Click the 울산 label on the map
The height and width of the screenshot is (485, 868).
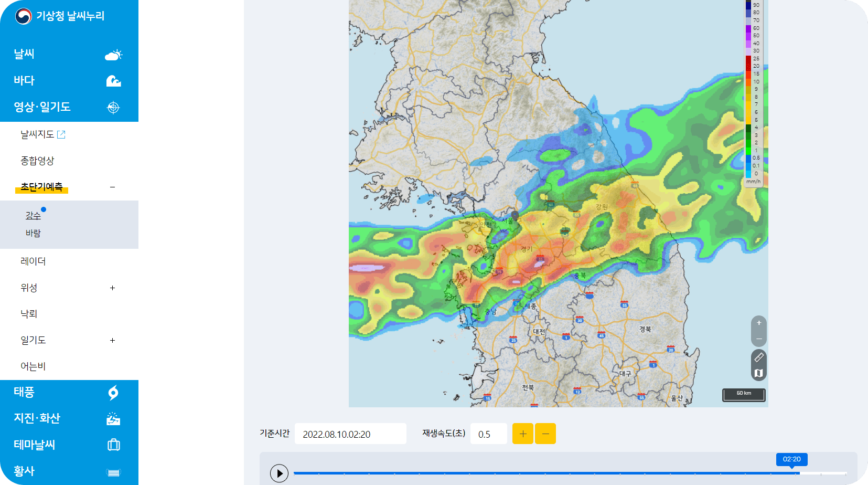coord(677,398)
